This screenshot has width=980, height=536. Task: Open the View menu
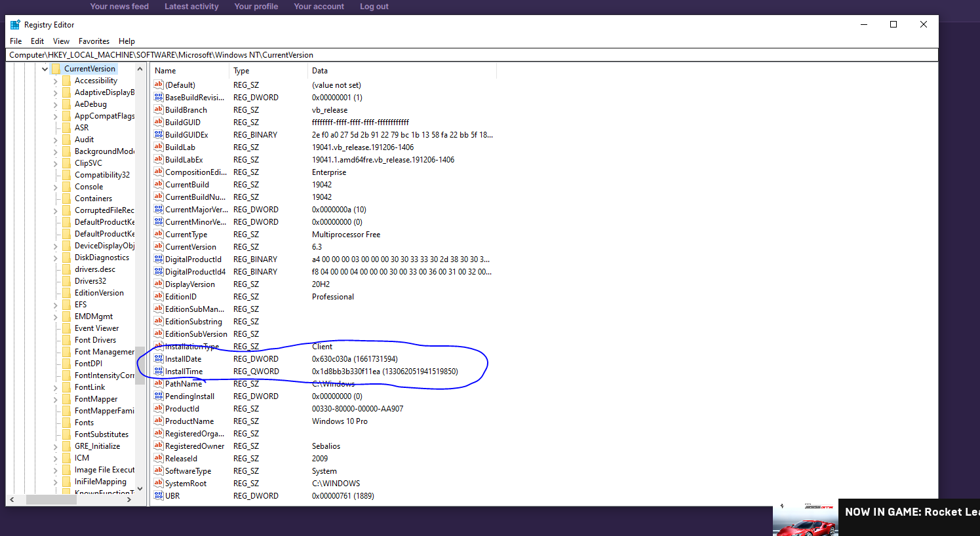point(61,41)
